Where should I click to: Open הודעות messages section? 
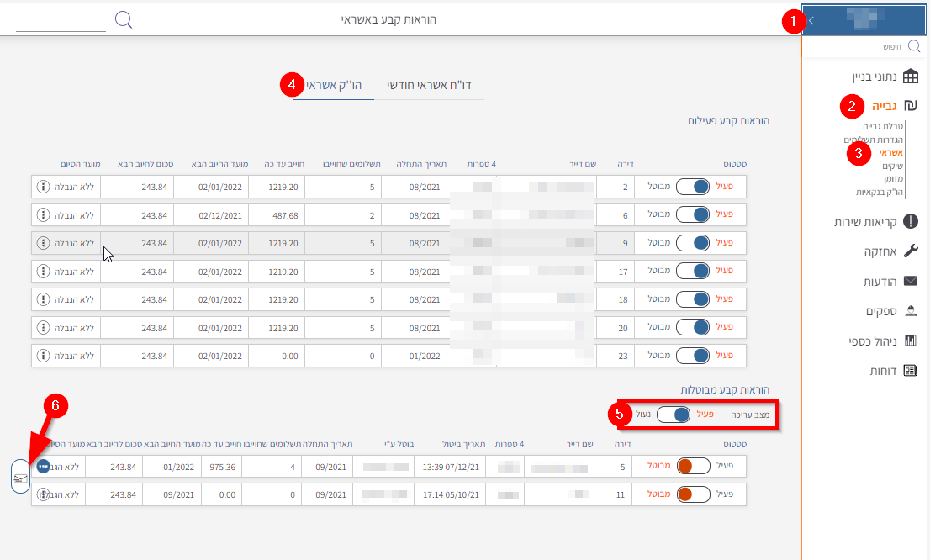(890, 281)
